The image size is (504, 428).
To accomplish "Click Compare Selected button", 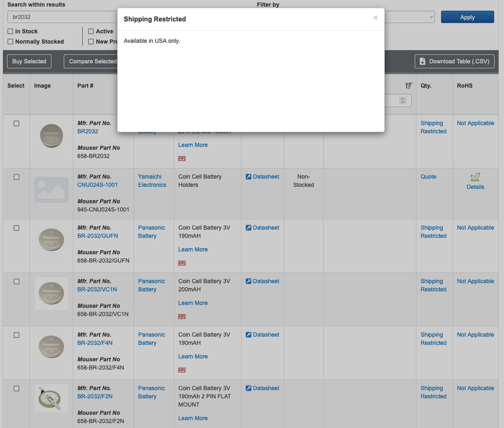I will (91, 61).
